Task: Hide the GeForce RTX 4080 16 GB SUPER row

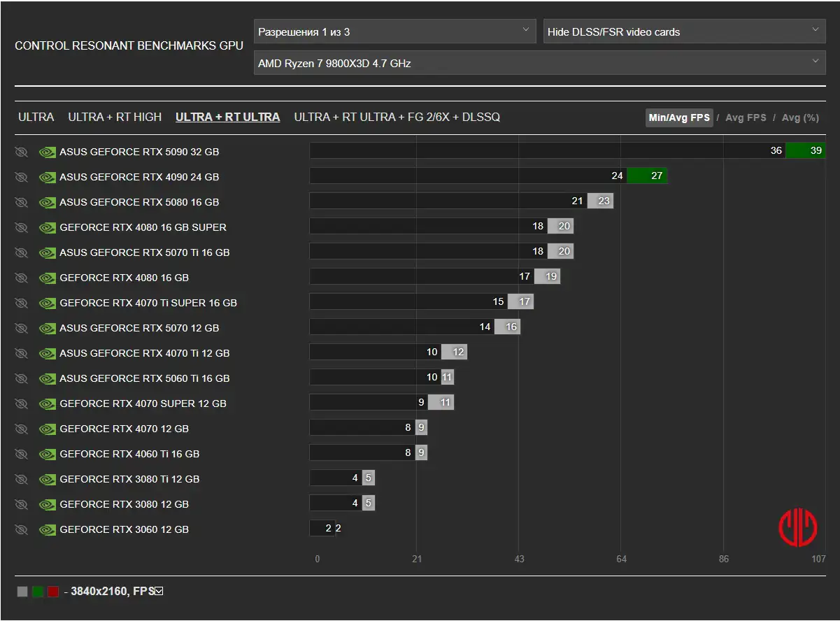Action: tap(21, 227)
